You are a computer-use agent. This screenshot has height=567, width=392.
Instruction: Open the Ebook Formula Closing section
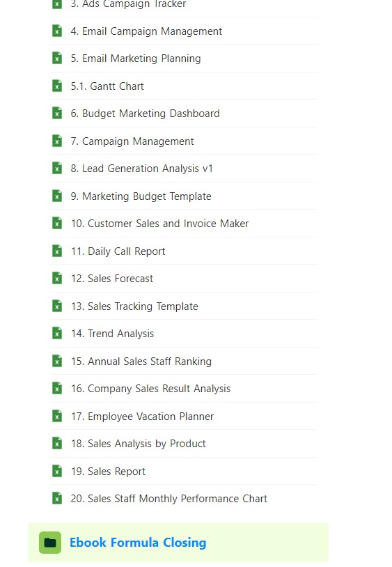[138, 543]
